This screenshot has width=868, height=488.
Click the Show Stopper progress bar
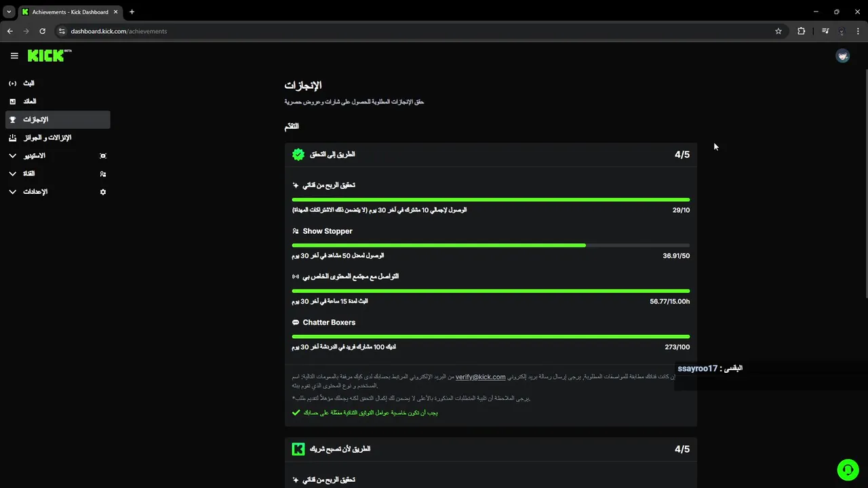490,245
